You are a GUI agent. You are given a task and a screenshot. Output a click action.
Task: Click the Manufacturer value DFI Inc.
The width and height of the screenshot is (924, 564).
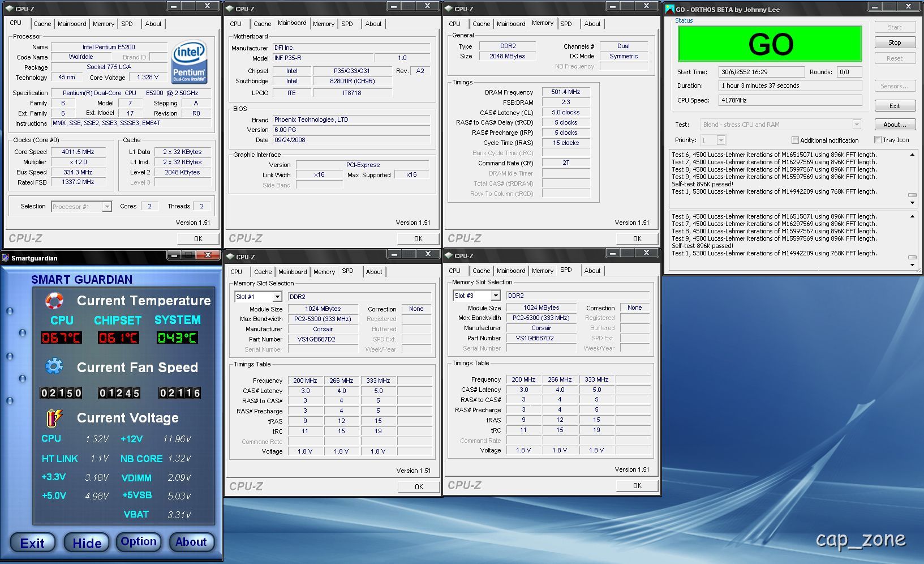pyautogui.click(x=351, y=48)
